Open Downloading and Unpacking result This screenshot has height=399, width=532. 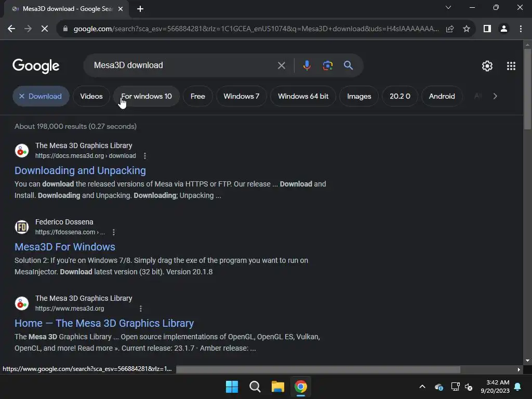click(x=80, y=170)
